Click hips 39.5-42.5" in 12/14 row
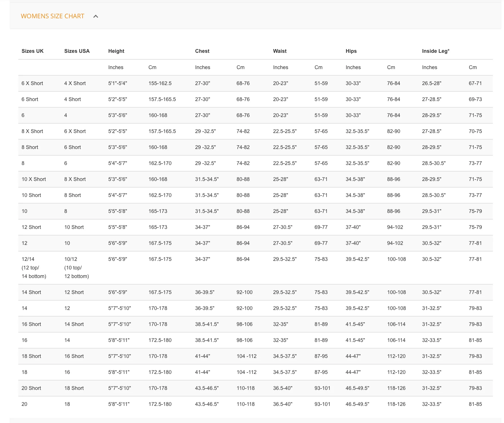 click(357, 259)
